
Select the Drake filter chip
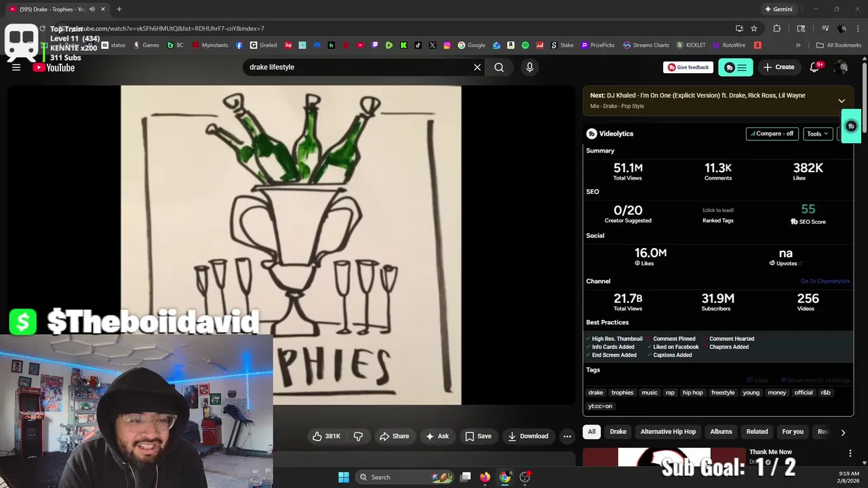[x=618, y=432]
